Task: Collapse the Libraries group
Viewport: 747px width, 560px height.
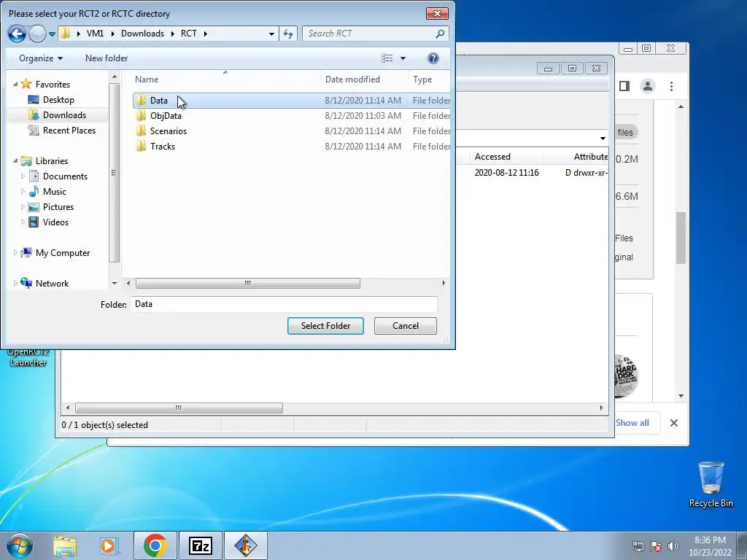Action: [x=15, y=161]
